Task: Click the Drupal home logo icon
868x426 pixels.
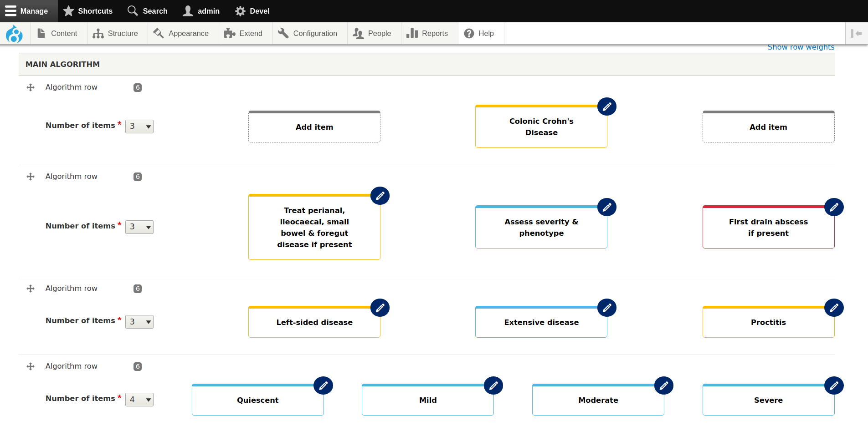Action: 14,34
